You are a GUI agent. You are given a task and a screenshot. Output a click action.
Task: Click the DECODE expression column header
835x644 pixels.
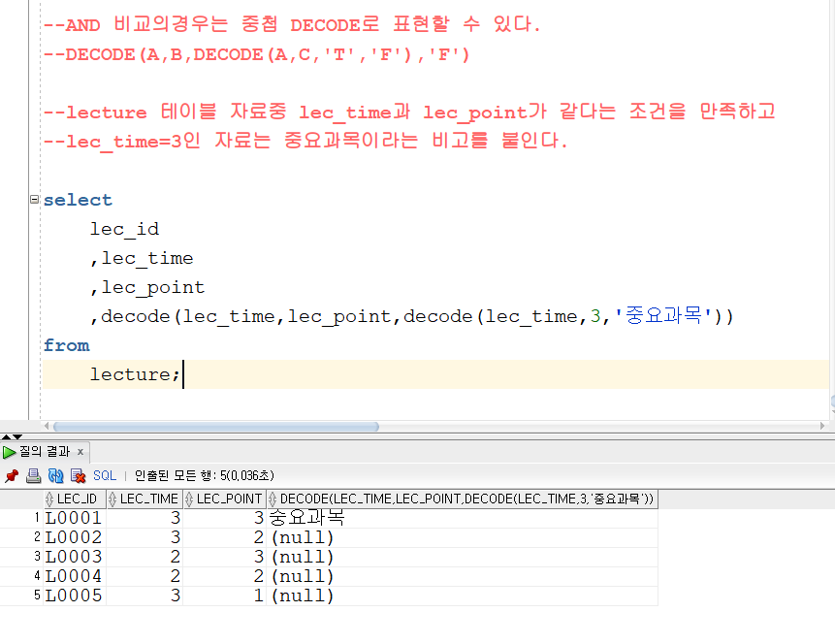coord(462,499)
